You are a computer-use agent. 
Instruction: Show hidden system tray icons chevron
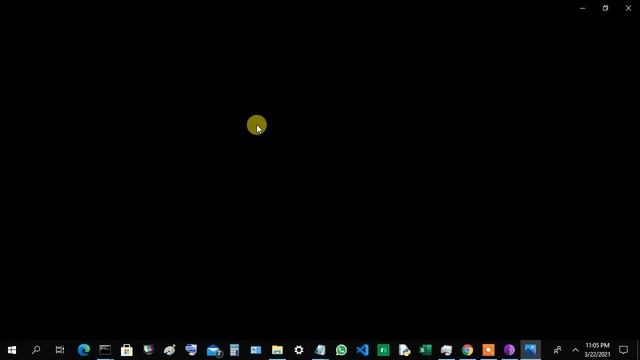pos(575,350)
